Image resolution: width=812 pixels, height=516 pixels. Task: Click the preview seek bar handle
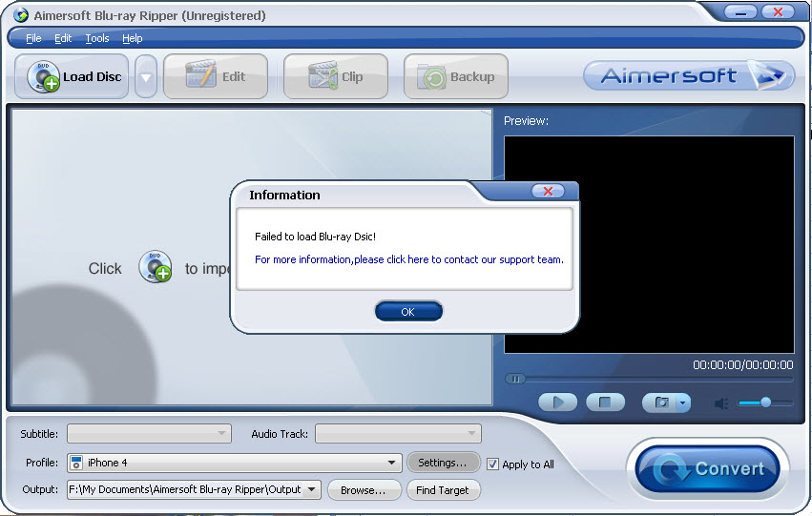(x=515, y=379)
